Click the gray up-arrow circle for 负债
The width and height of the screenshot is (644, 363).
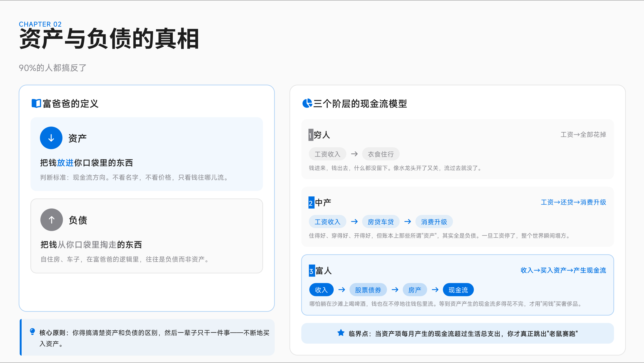coord(52,220)
